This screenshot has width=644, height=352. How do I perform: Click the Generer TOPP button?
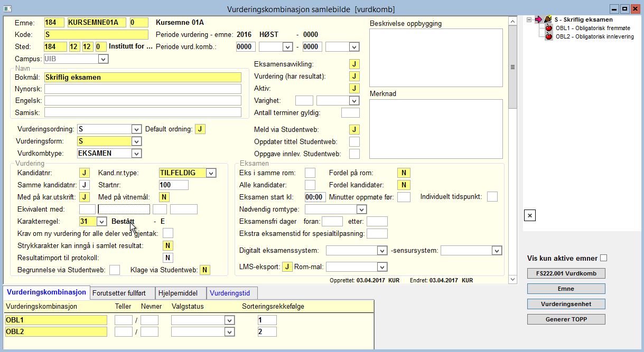pos(566,319)
